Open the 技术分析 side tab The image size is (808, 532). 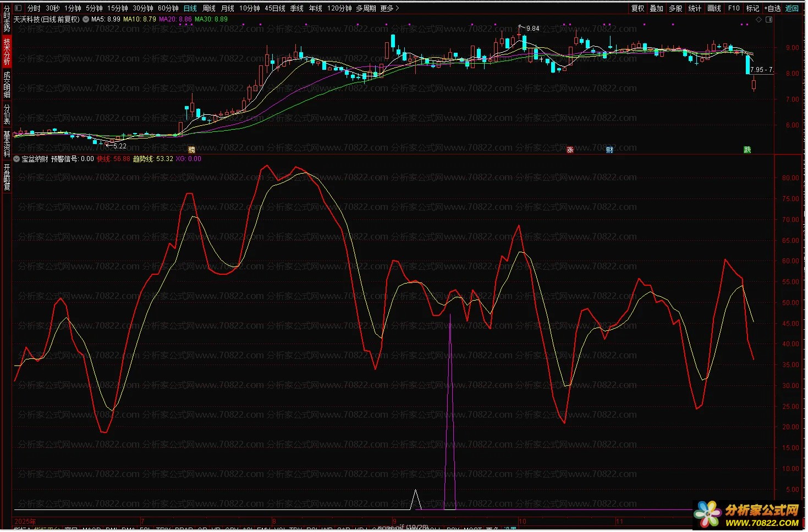coord(7,52)
